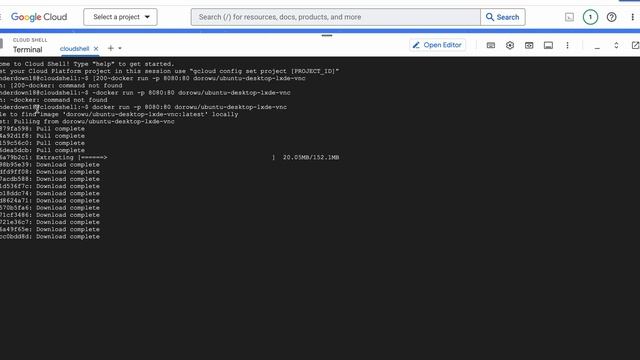Viewport: 640px width, 360px height.
Task: Open the Select a project dropdown
Action: click(x=120, y=17)
